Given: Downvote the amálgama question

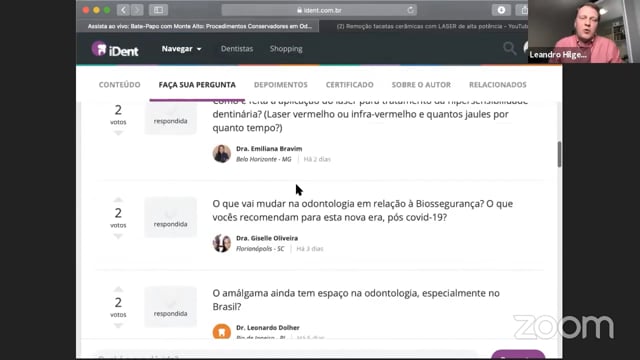Looking at the screenshot, I should tap(118, 326).
